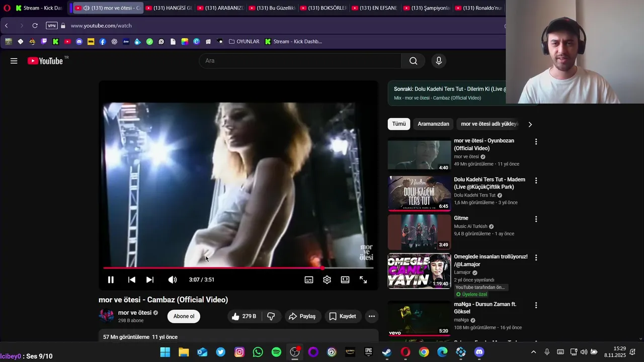Go to YouTube home via logo
The height and width of the screenshot is (362, 644).
[45, 61]
